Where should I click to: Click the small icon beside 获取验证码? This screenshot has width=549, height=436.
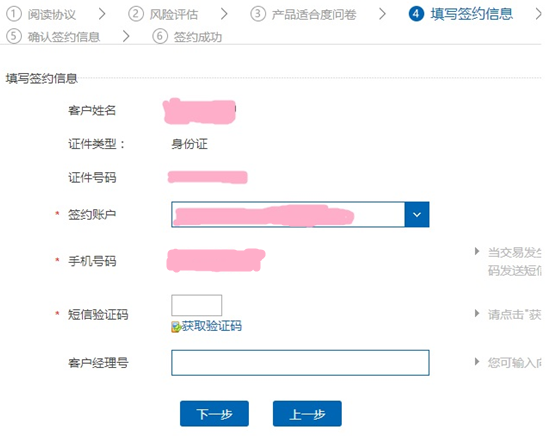click(x=176, y=327)
